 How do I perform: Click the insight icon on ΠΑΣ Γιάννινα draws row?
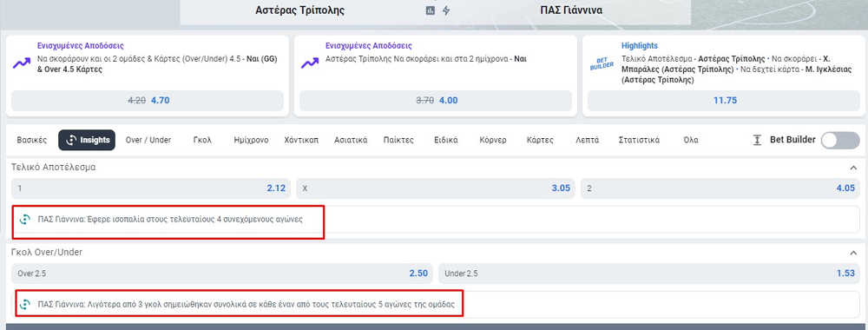[x=25, y=219]
